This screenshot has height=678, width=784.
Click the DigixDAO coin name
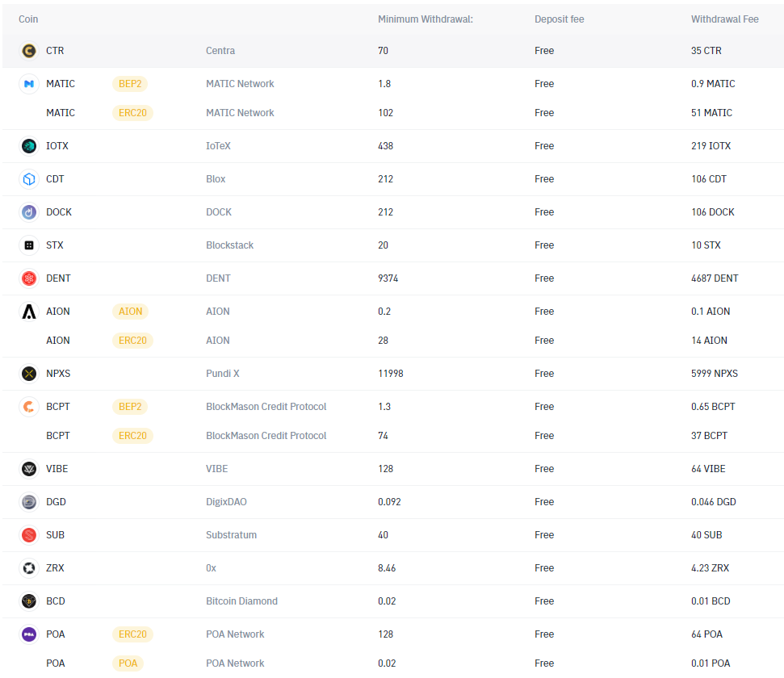[x=227, y=501]
